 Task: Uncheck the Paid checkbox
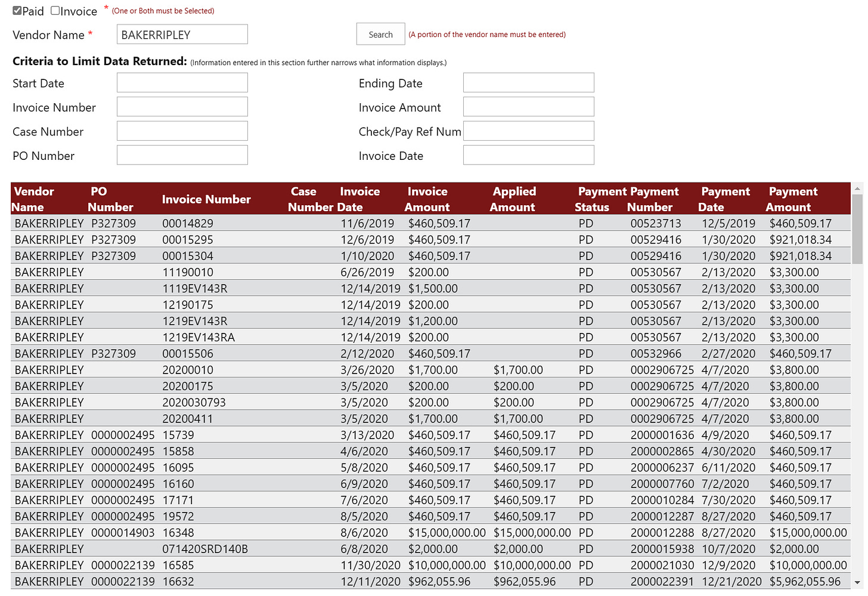(x=17, y=11)
